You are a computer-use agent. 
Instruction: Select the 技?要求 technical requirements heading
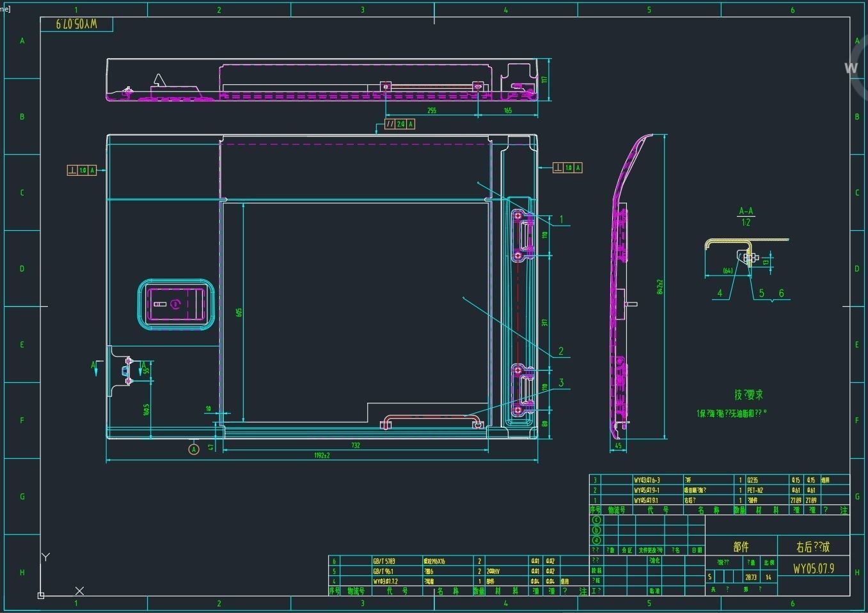tap(748, 395)
